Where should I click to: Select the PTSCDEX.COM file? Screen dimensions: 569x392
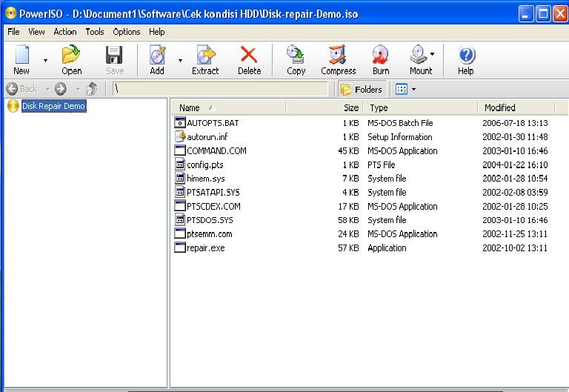[x=213, y=206]
